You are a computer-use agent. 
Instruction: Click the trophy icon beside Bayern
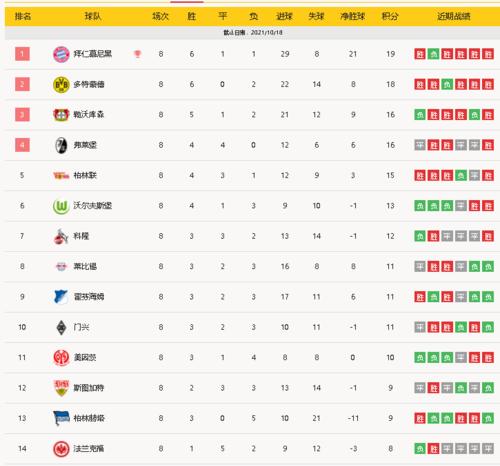[137, 54]
